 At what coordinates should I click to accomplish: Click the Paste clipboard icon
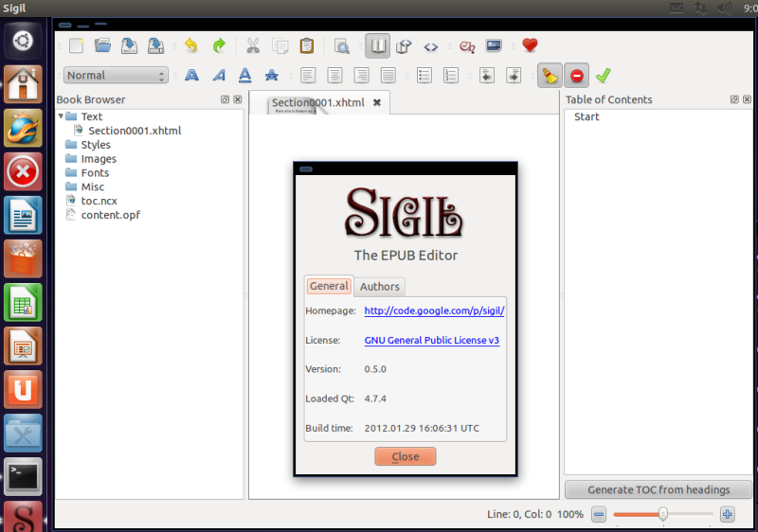307,45
